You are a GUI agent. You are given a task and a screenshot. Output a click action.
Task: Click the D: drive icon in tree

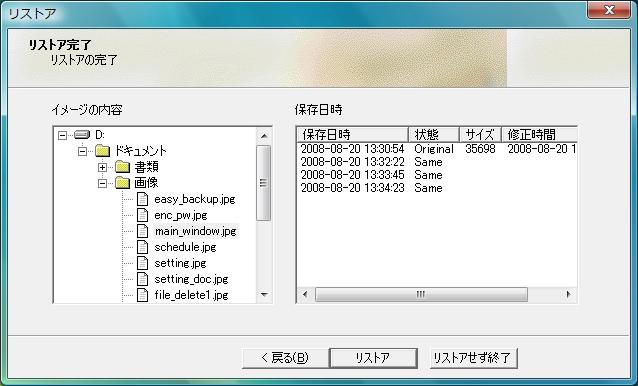[x=82, y=135]
